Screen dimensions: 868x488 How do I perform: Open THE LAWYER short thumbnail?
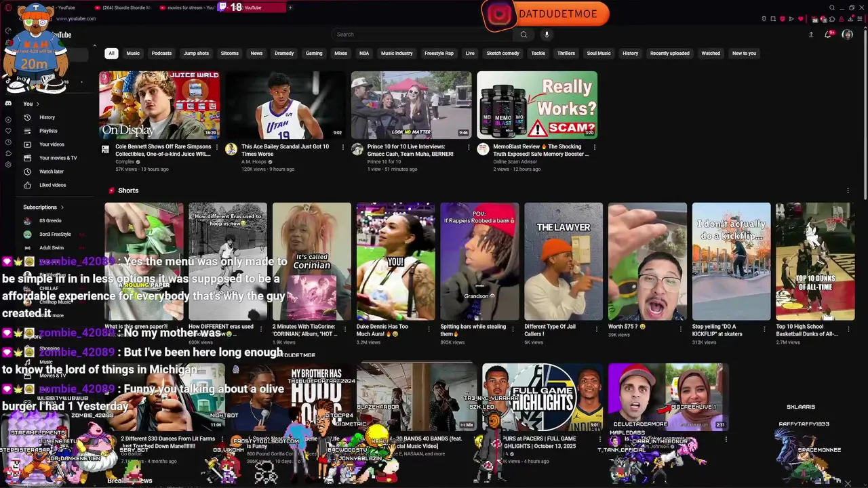(x=563, y=261)
